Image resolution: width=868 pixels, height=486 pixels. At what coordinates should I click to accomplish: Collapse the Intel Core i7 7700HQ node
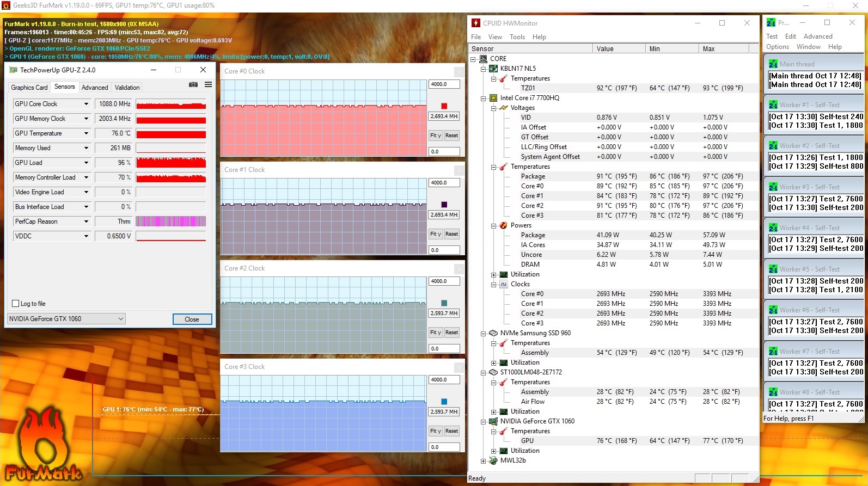[483, 98]
